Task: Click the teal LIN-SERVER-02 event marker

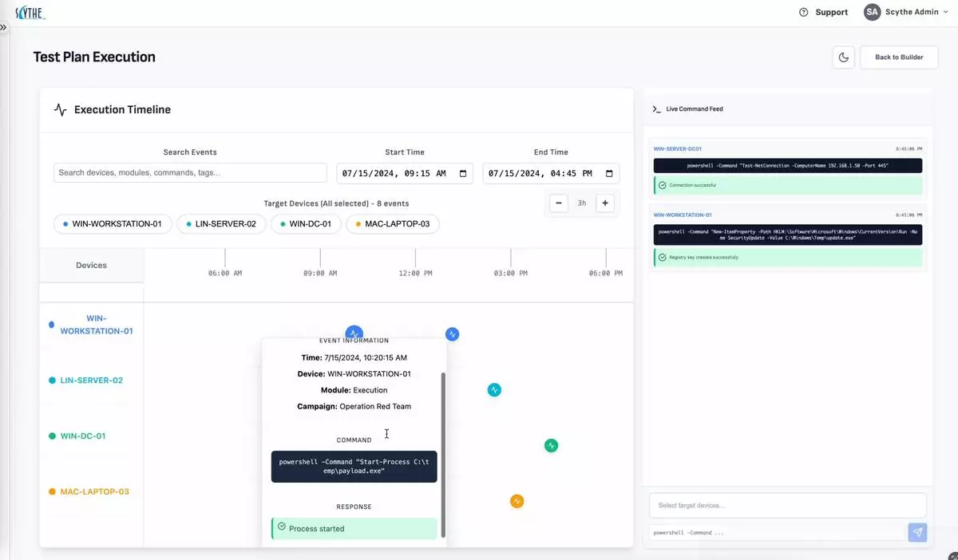Action: click(x=494, y=390)
